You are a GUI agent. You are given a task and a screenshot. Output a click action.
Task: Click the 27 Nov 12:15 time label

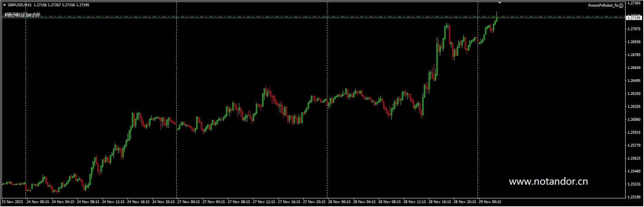(x=264, y=202)
